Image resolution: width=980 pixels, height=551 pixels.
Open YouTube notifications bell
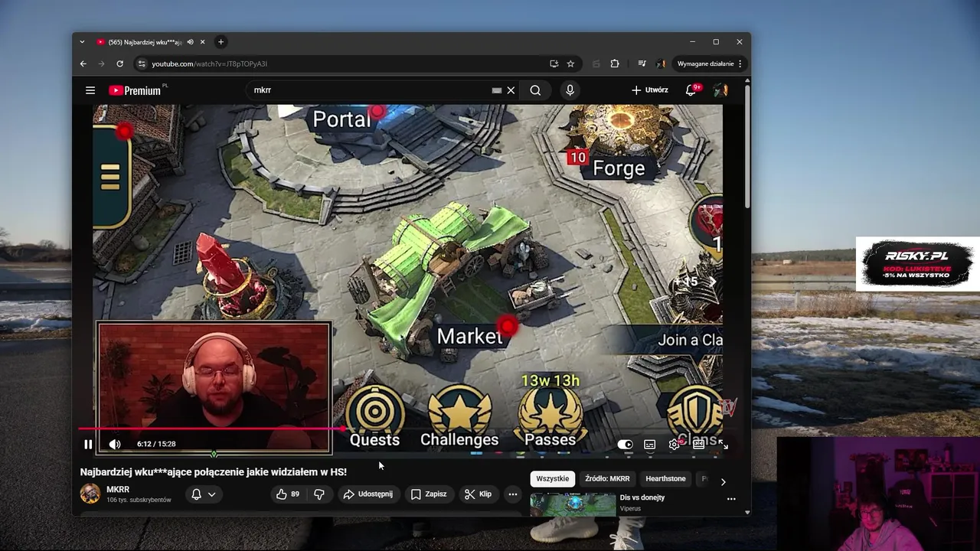(x=691, y=90)
